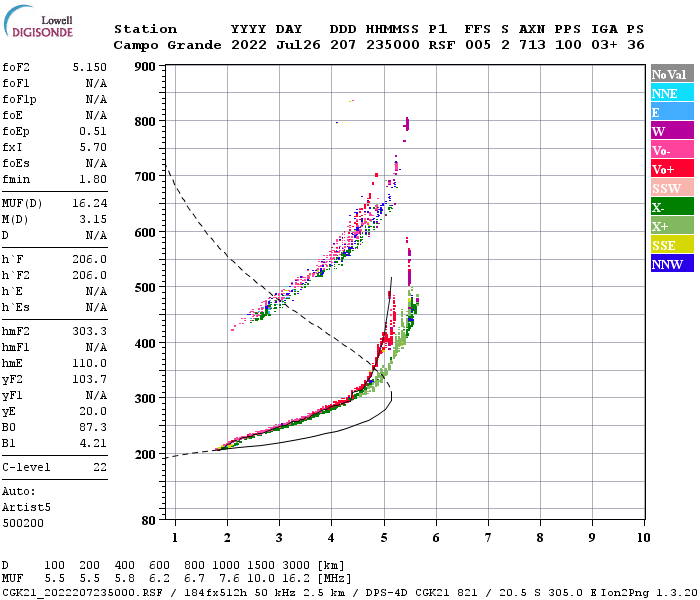Click the DPS-4D instrument label
Viewport: 700px width, 600px height.
pyautogui.click(x=387, y=593)
